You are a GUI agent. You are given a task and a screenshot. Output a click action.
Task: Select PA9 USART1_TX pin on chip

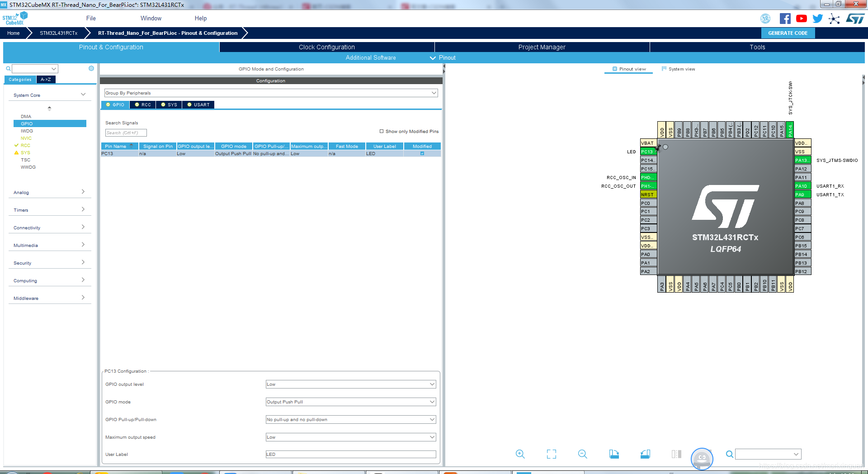(803, 194)
